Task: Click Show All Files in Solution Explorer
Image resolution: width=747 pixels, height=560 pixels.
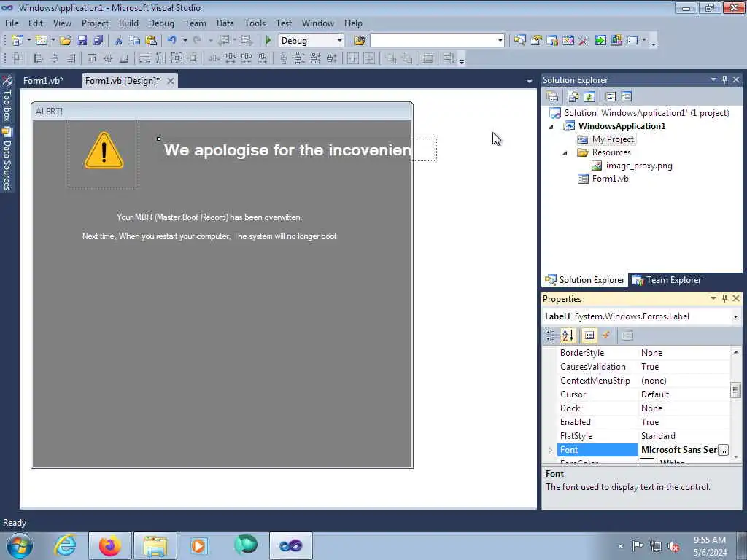Action: pyautogui.click(x=573, y=97)
